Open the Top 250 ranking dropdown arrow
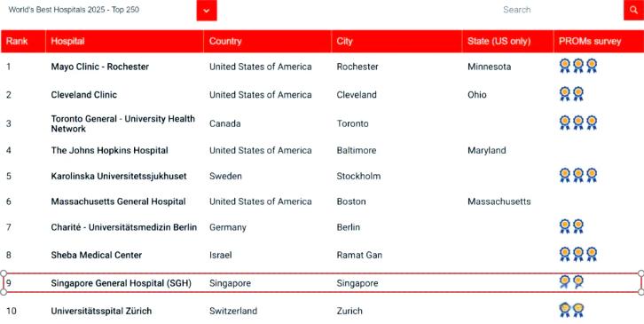The height and width of the screenshot is (324, 644). tap(207, 11)
